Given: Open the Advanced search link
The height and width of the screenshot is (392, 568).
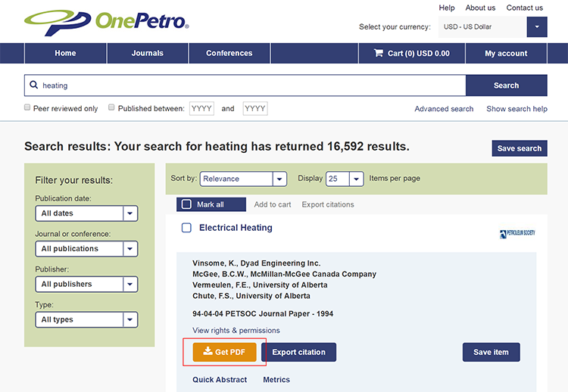Looking at the screenshot, I should (x=444, y=108).
